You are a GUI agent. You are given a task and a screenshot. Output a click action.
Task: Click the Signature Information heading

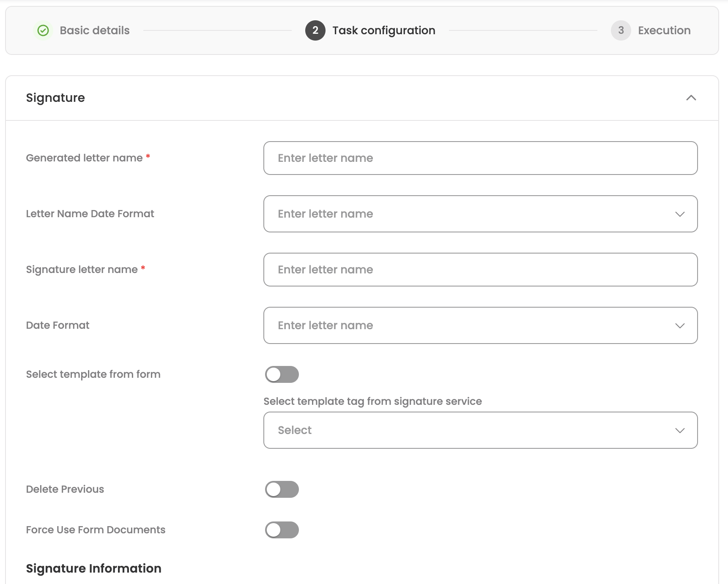point(93,568)
